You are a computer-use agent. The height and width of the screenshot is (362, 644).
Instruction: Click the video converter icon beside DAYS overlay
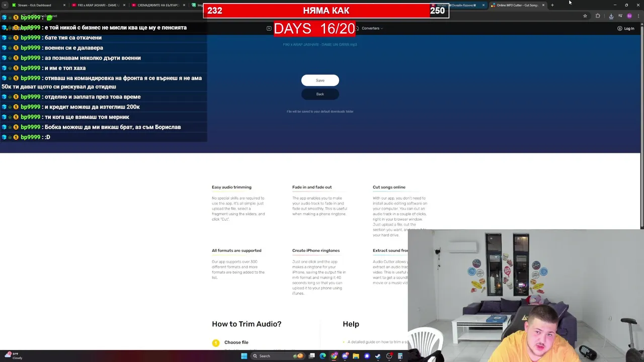click(x=269, y=28)
